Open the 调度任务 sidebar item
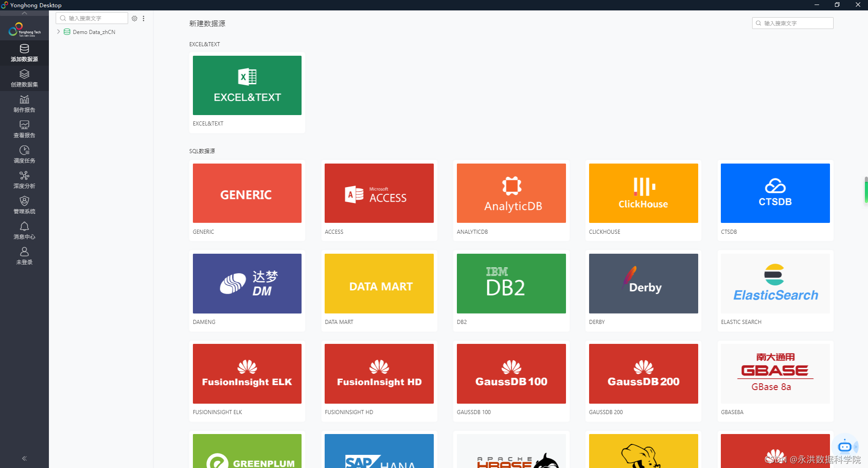This screenshot has height=468, width=868. pos(24,154)
